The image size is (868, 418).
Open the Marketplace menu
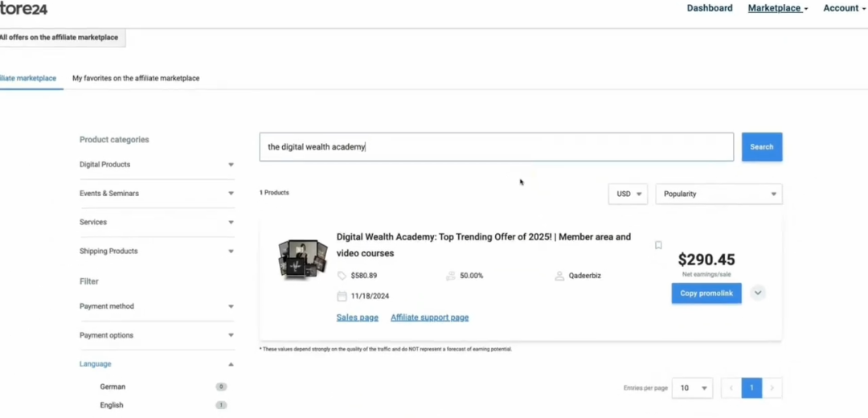point(777,8)
